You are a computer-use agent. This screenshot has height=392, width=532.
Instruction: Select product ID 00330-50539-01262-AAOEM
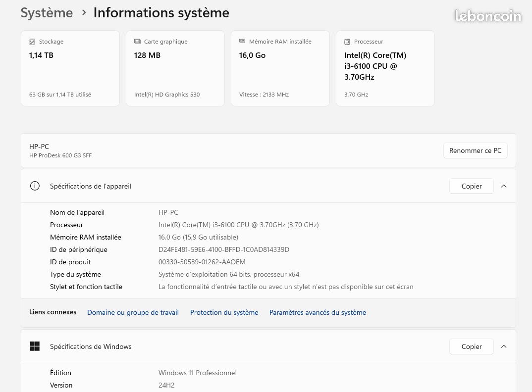[202, 262]
